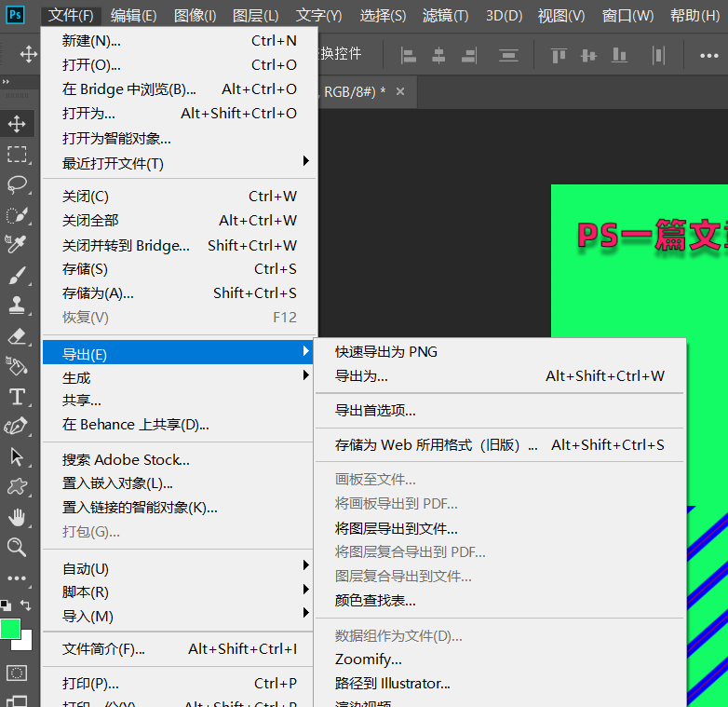728x707 pixels.
Task: Distribute horizontally in options bar
Action: [658, 56]
